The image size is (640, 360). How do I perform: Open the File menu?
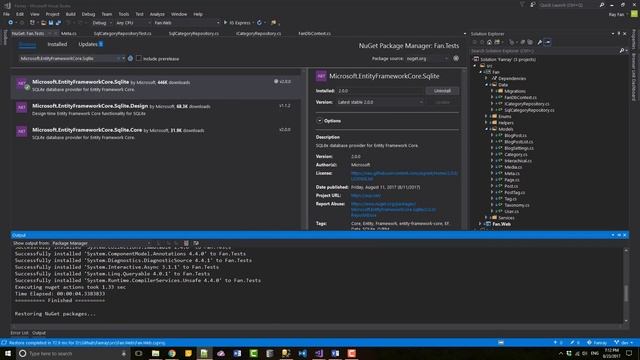(x=6, y=14)
